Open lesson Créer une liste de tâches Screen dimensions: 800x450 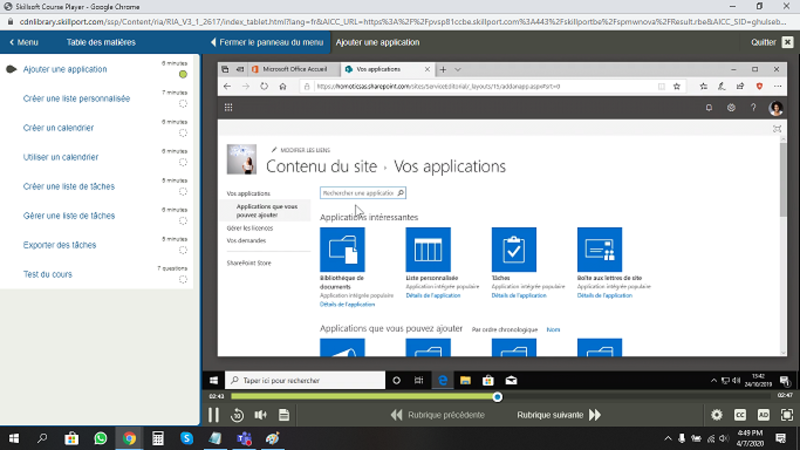(69, 186)
